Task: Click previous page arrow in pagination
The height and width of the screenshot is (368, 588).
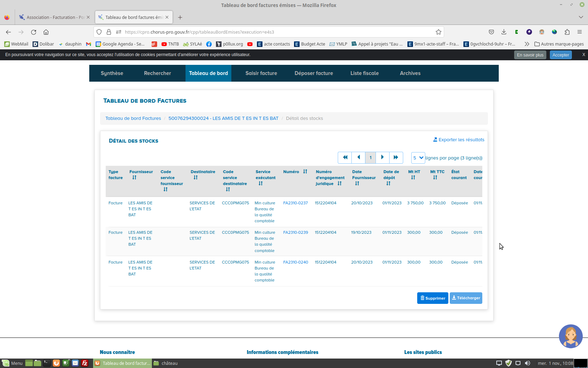Action: tap(358, 157)
